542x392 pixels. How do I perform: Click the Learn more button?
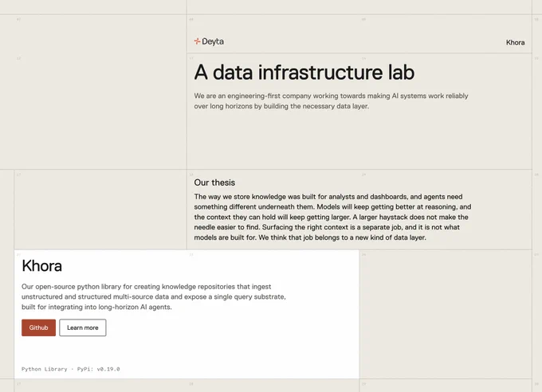click(x=83, y=327)
